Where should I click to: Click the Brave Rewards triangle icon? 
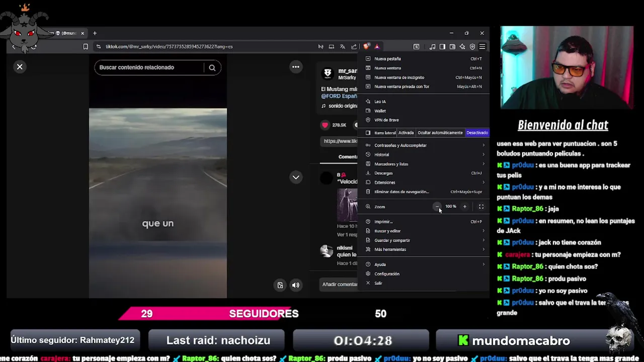[377, 47]
